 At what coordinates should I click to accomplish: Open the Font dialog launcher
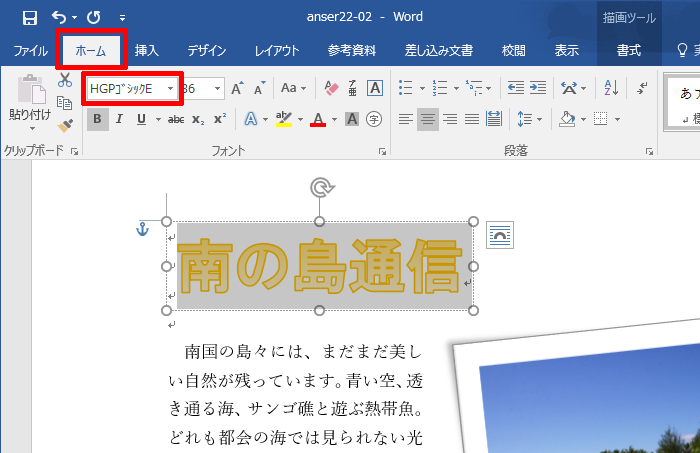(x=382, y=152)
